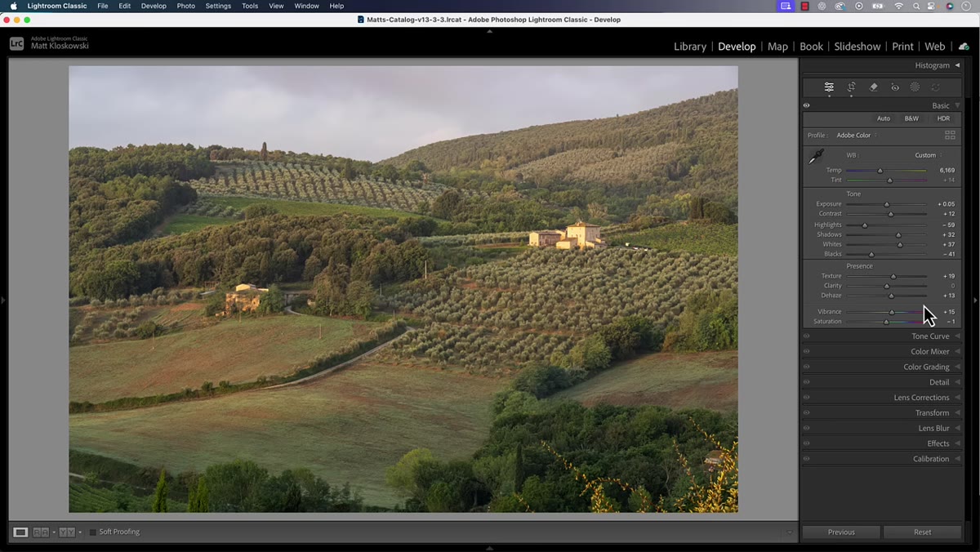Open the Develop menu in menu bar
Screen dimensions: 980x552
[x=154, y=6]
